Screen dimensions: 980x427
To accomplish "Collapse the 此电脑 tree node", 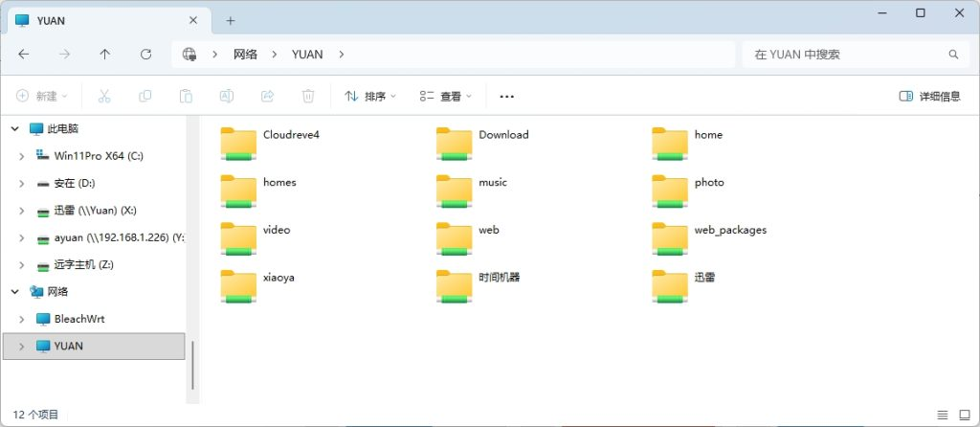I will (x=14, y=128).
